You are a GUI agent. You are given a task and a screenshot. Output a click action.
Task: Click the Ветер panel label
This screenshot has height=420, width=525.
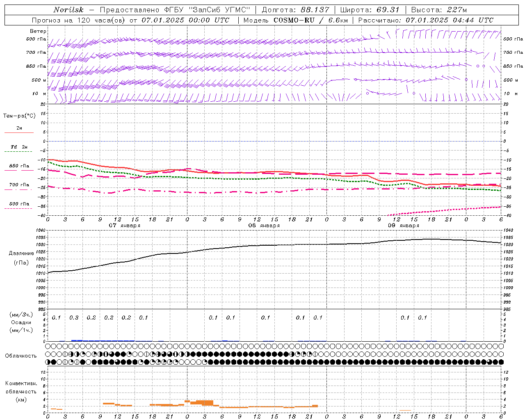pos(38,31)
